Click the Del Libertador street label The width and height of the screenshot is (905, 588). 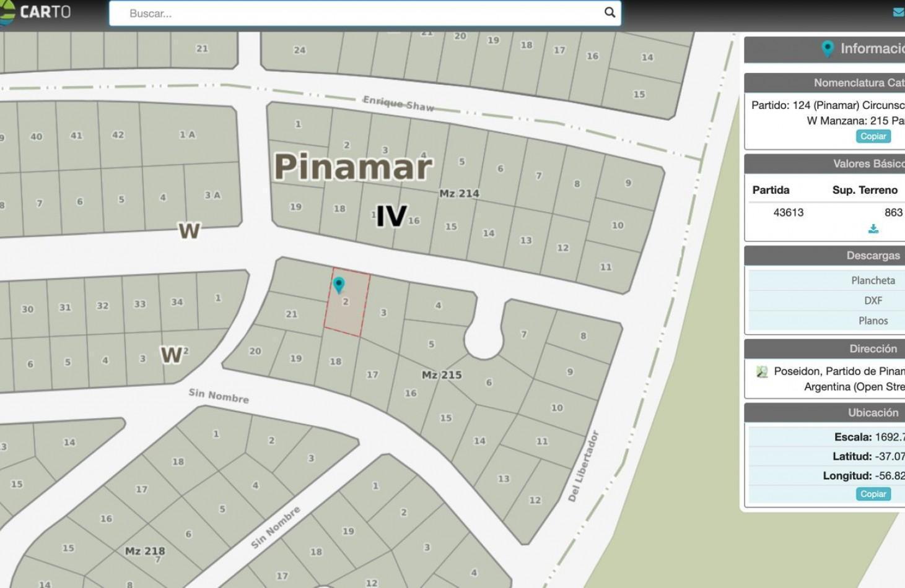tap(584, 466)
